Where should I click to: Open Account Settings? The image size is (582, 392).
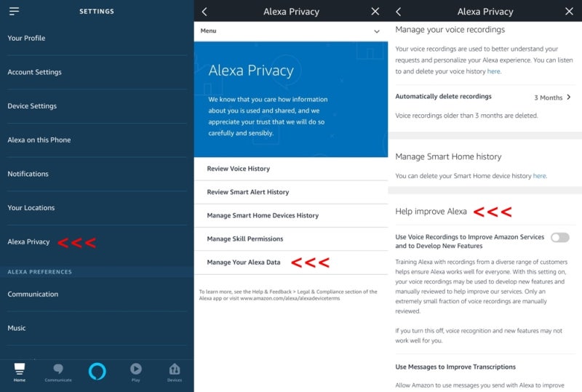point(97,72)
